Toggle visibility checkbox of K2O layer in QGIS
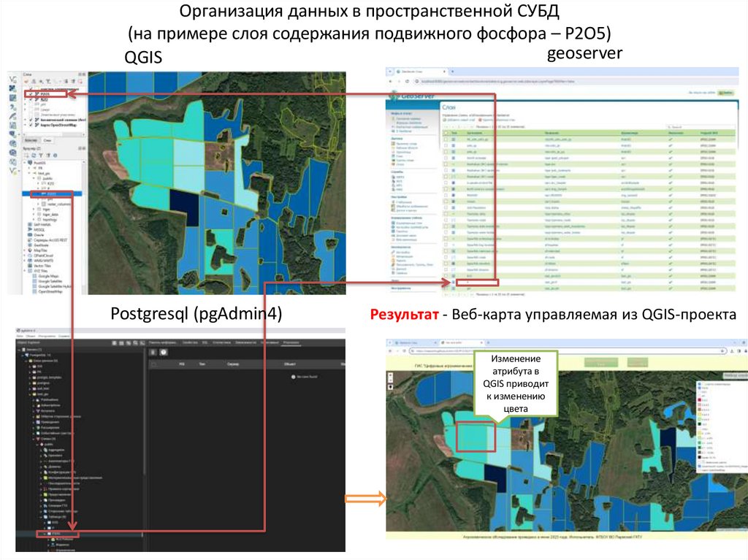This screenshot has width=748, height=560. (31, 100)
